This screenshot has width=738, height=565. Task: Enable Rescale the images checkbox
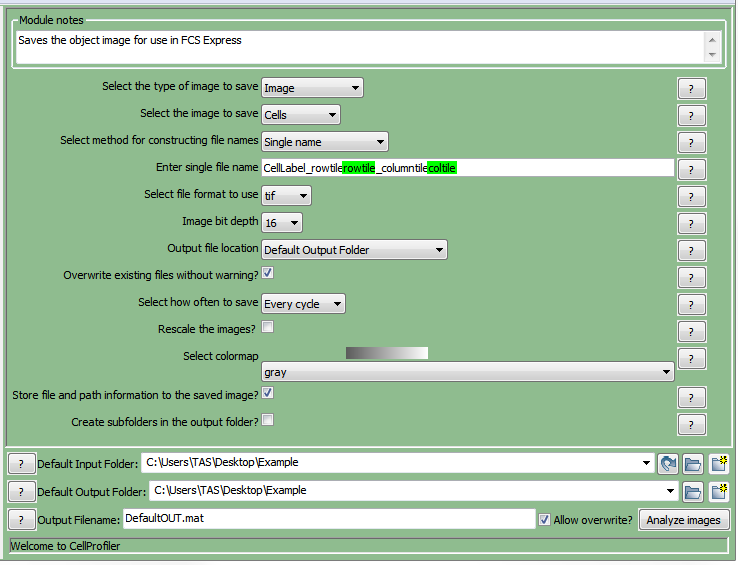(268, 327)
